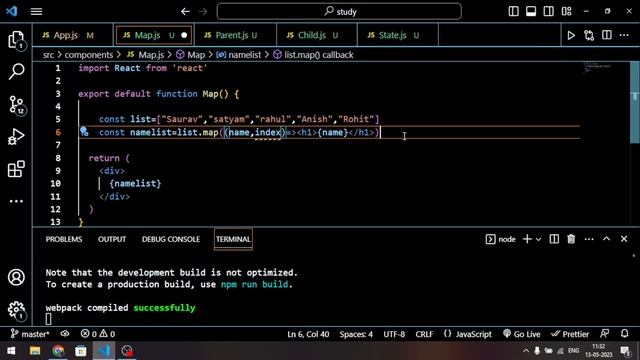The height and width of the screenshot is (360, 640).
Task: Close the terminal panel
Action: pyautogui.click(x=624, y=239)
